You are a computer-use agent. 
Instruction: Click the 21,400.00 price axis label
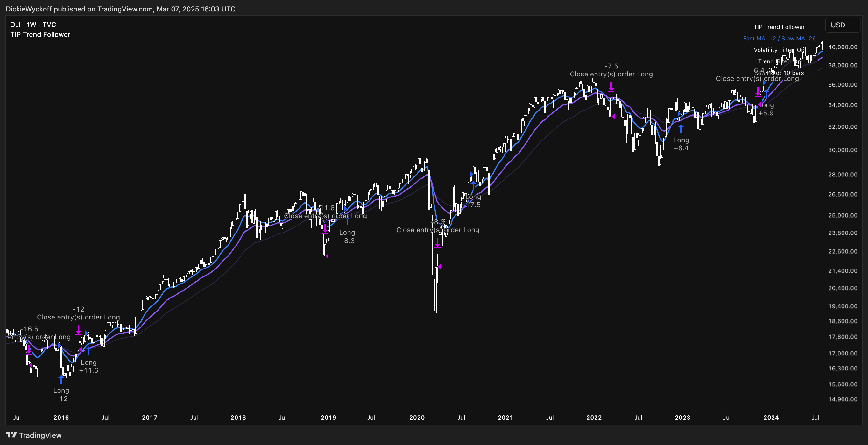coord(843,271)
